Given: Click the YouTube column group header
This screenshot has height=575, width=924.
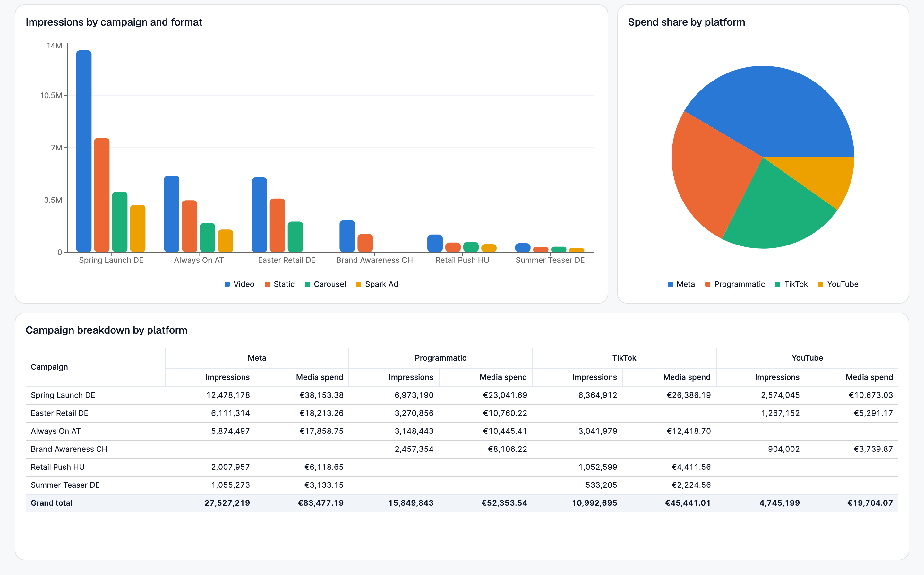Looking at the screenshot, I should pos(807,358).
